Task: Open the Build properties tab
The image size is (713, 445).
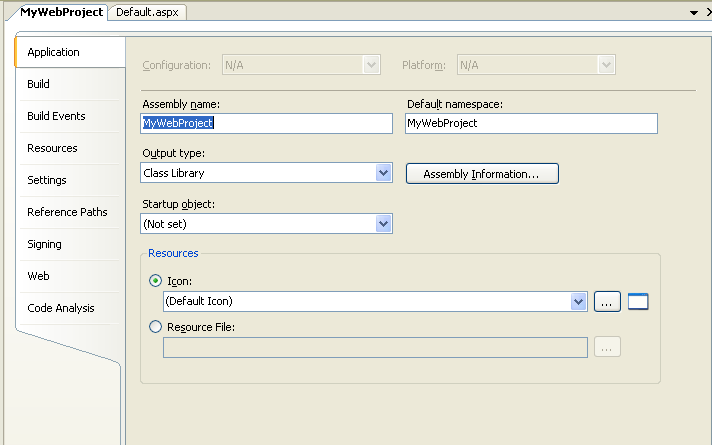Action: (39, 84)
